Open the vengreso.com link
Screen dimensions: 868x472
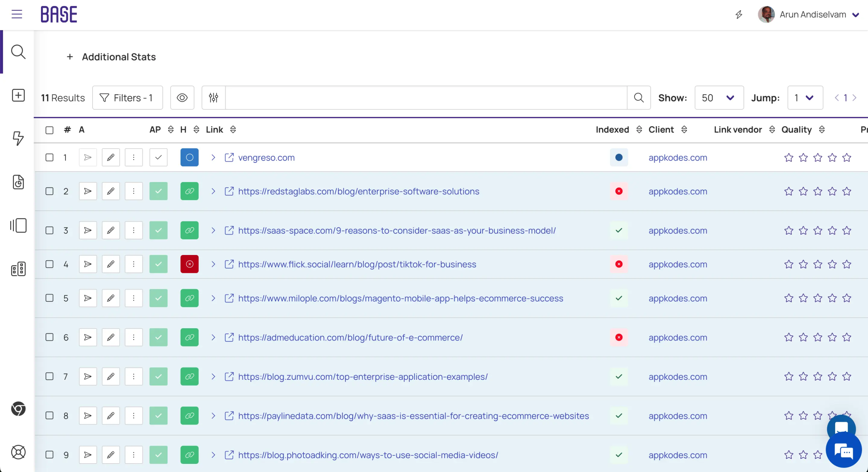[267, 158]
